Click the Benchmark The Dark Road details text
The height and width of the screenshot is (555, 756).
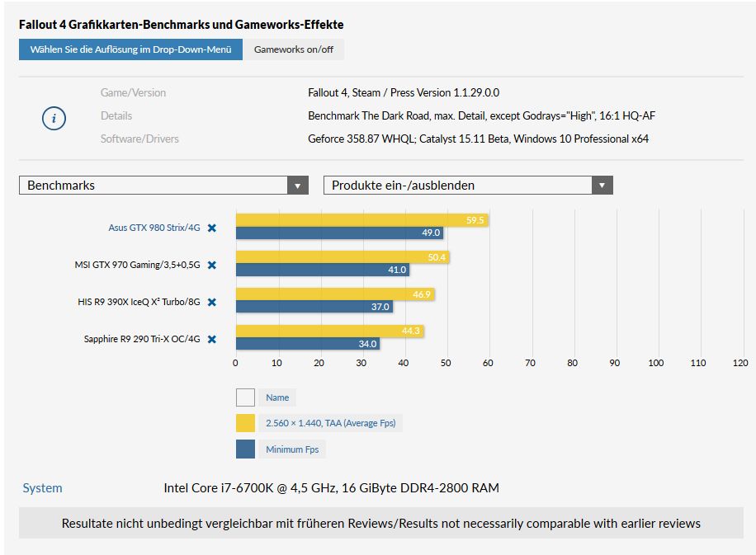click(x=481, y=115)
